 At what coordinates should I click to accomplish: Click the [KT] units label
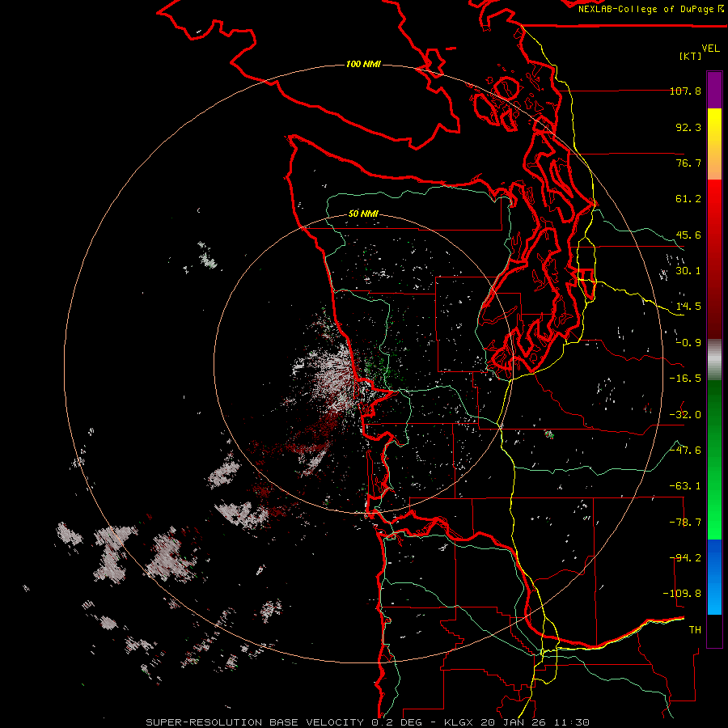point(691,56)
